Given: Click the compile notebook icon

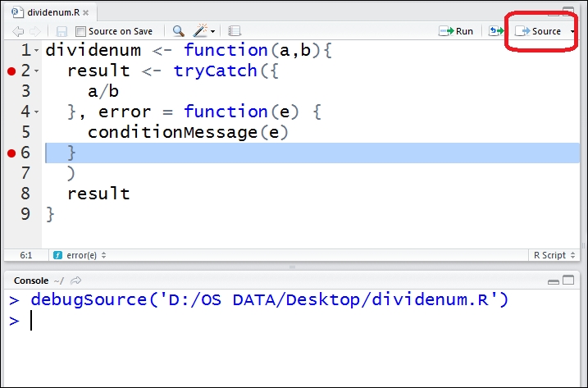Looking at the screenshot, I should tap(235, 31).
